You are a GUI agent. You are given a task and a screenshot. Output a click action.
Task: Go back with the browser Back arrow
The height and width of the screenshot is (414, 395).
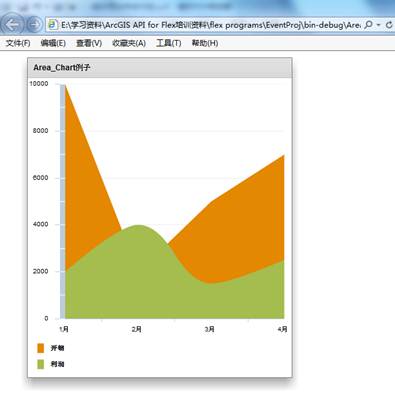click(13, 24)
